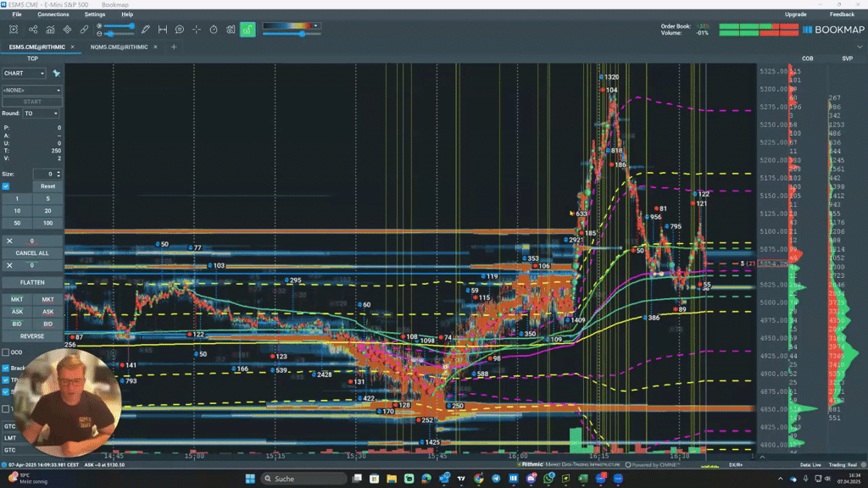
Task: Open Microsoft Edge from the taskbar
Action: click(x=426, y=479)
